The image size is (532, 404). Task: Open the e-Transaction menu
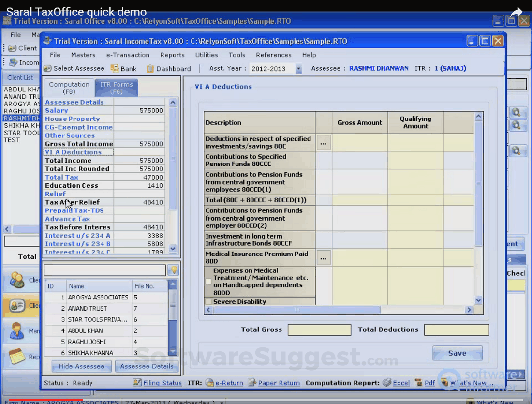pos(128,55)
